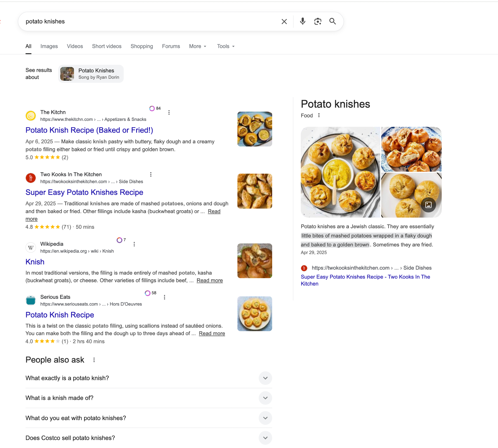Open the Wikipedia "Knish" article link

click(35, 262)
